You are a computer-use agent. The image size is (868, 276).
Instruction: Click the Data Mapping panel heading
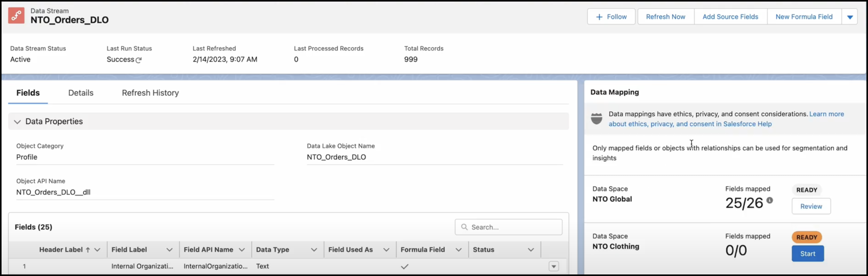(614, 92)
